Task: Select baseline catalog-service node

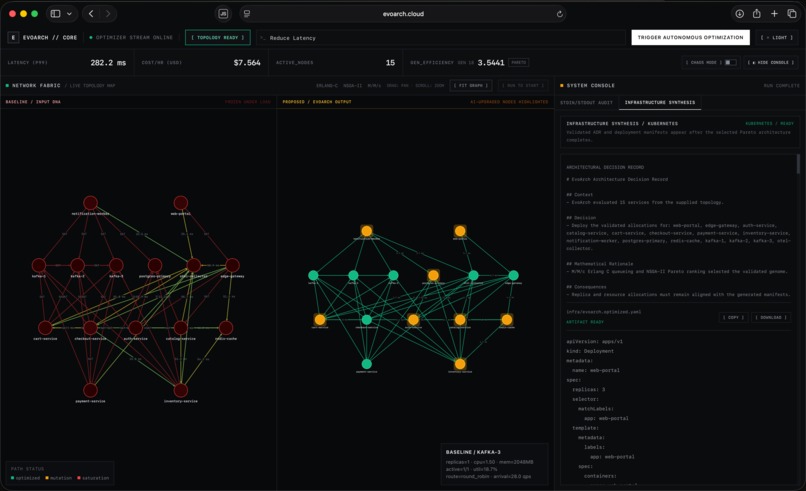Action: pos(180,328)
